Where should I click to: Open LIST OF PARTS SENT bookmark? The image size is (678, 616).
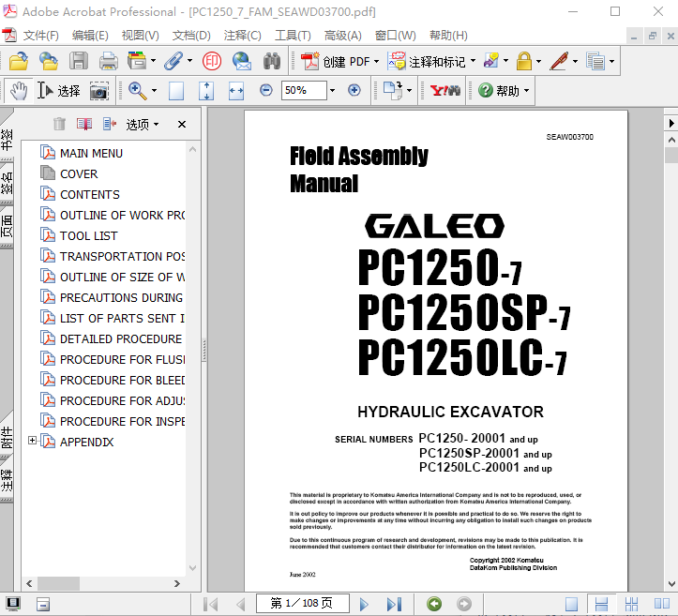[x=122, y=319]
